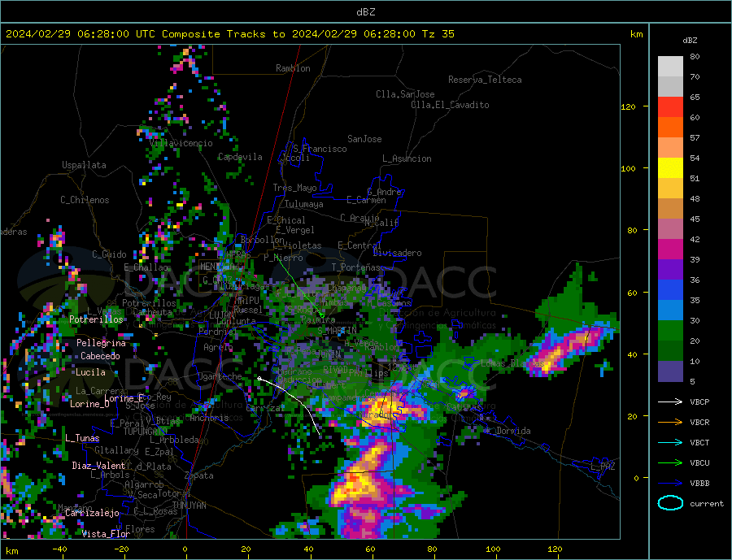This screenshot has width=732, height=560.
Task: Click the 'Pellegrina' map label
Action: coord(102,343)
